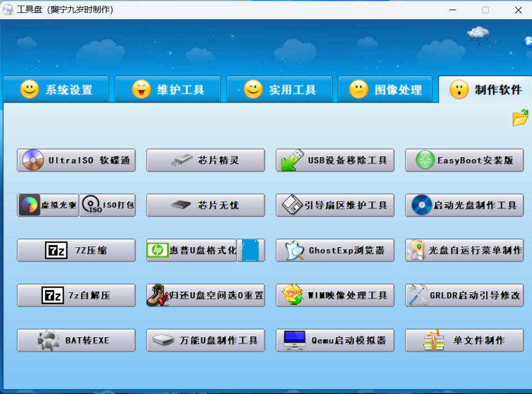Launch EasyBoot安装版 installer button
The width and height of the screenshot is (532, 394).
point(465,160)
